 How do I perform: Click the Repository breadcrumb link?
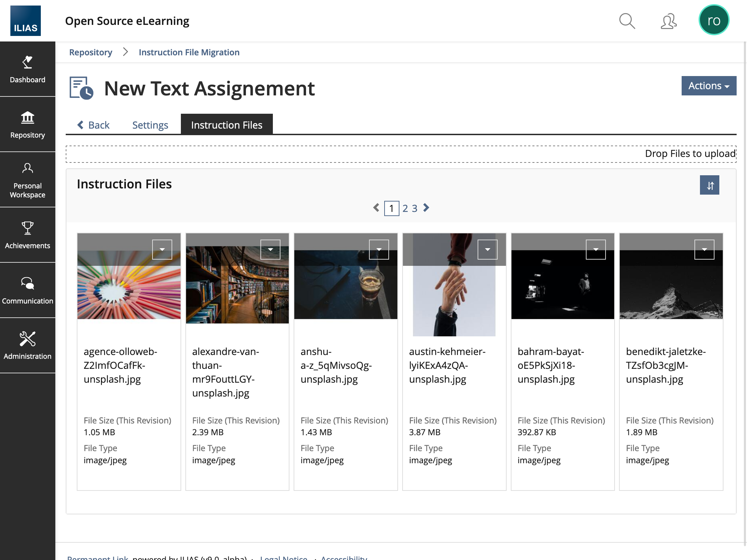click(91, 52)
